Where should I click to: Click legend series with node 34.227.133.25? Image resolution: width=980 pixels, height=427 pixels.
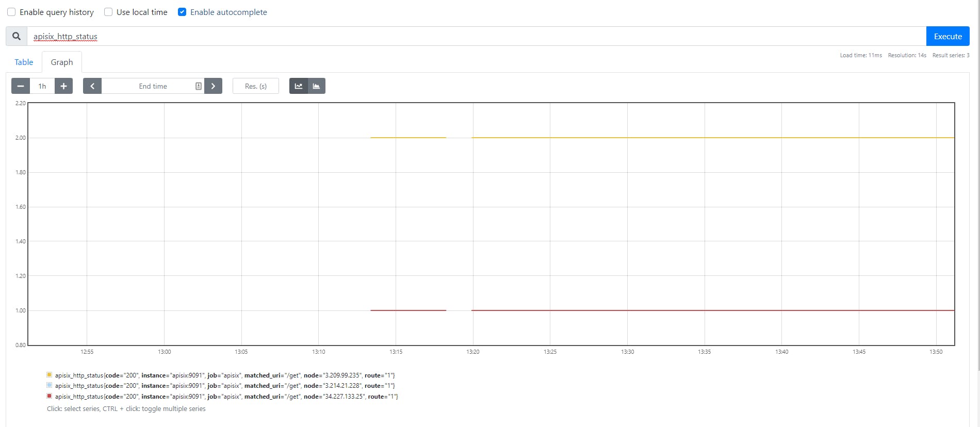pos(226,397)
